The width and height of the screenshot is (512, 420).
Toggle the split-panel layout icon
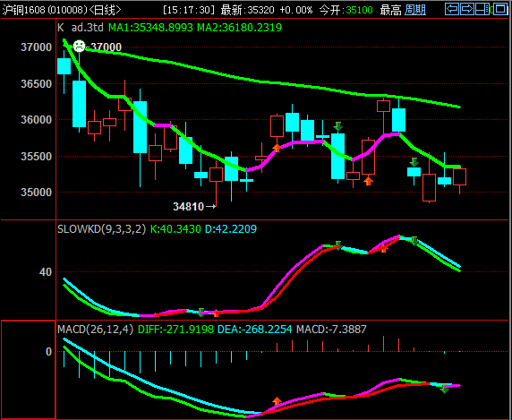coord(482,9)
